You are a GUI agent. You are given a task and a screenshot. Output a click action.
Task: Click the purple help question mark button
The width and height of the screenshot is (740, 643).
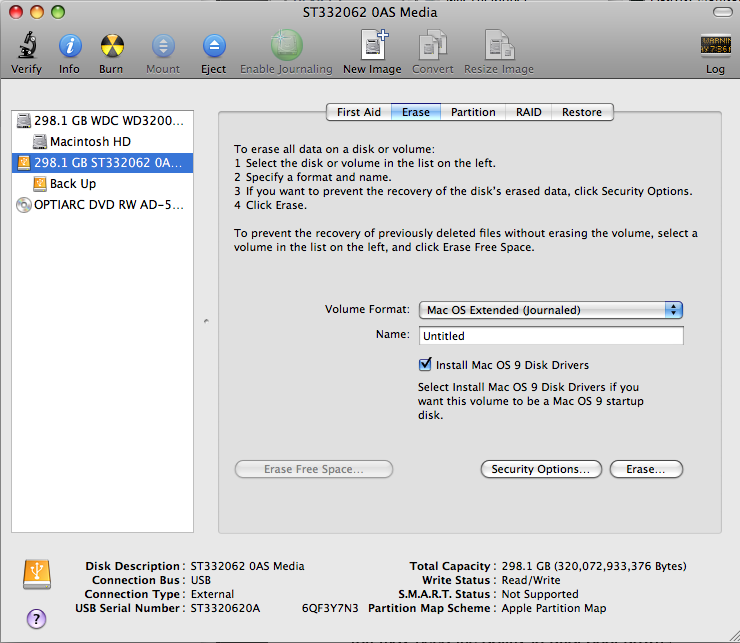(x=36, y=618)
